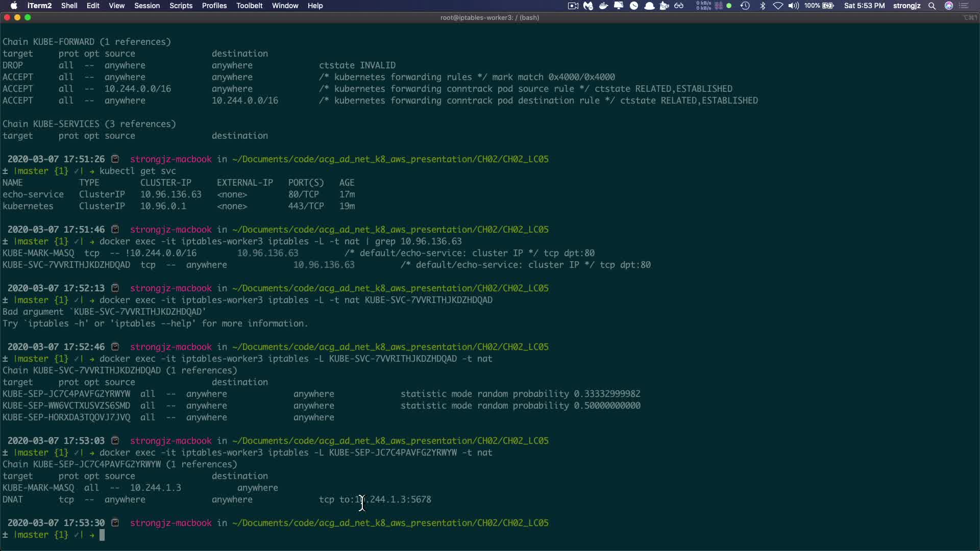
Task: Open the Session menu
Action: pyautogui.click(x=147, y=6)
